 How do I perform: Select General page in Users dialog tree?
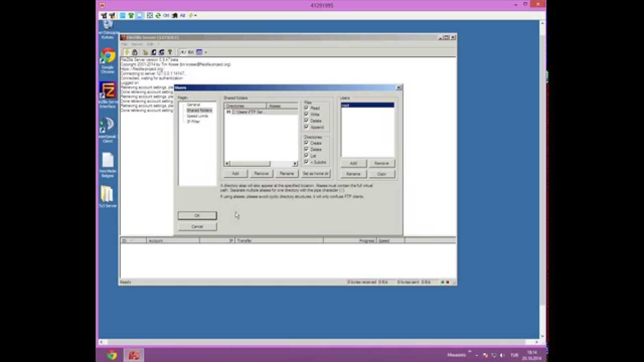click(193, 105)
